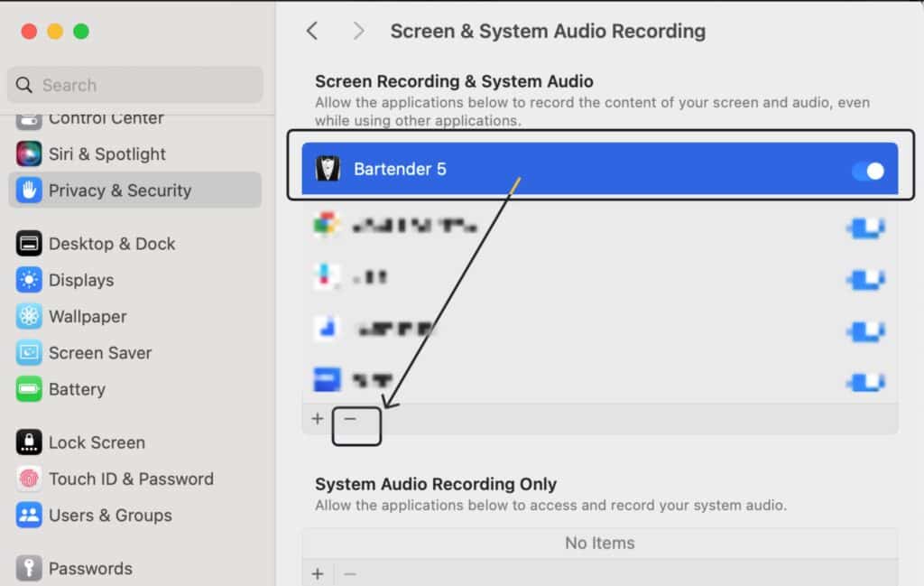Click the Wallpaper flower icon
Viewport: 924px width, 586px height.
click(x=29, y=317)
